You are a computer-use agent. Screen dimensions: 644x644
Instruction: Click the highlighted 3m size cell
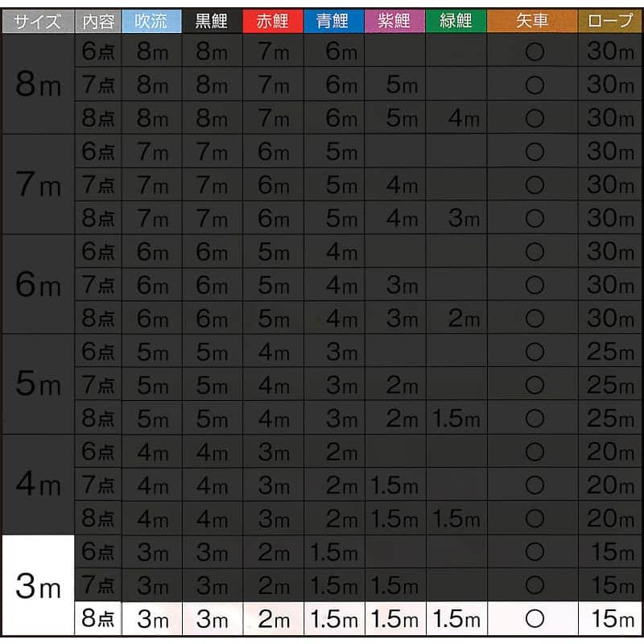click(38, 585)
